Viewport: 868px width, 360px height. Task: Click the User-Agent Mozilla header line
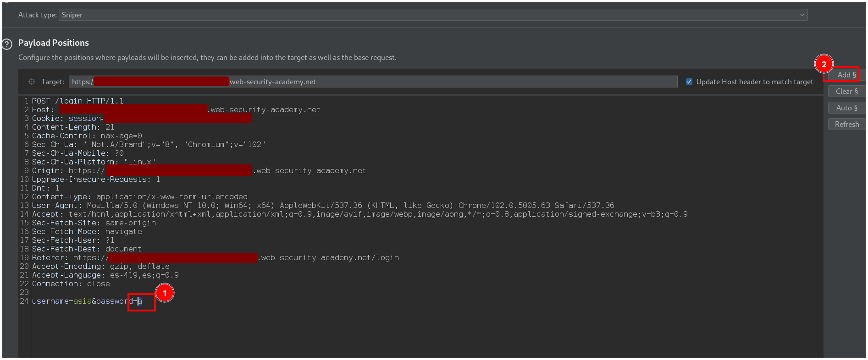pyautogui.click(x=321, y=206)
